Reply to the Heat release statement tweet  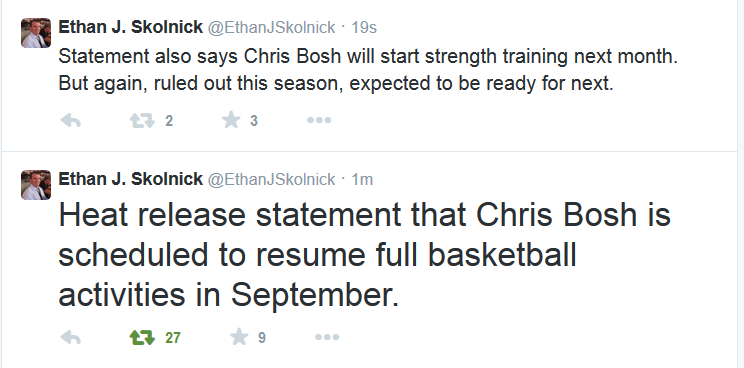click(71, 338)
